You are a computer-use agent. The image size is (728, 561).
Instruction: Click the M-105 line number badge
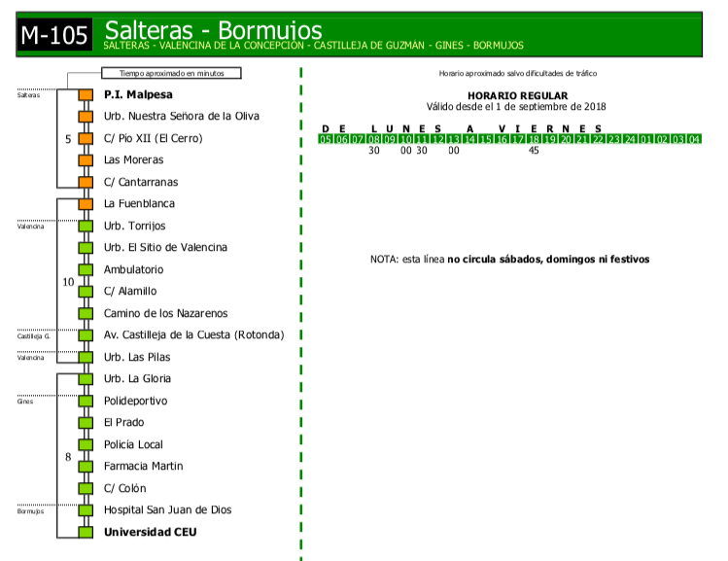pyautogui.click(x=54, y=36)
